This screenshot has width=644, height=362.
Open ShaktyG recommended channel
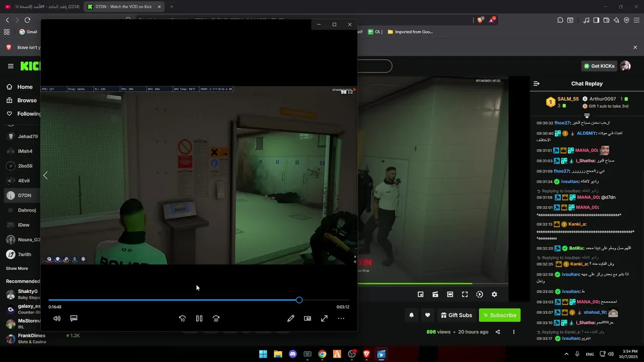point(23,294)
